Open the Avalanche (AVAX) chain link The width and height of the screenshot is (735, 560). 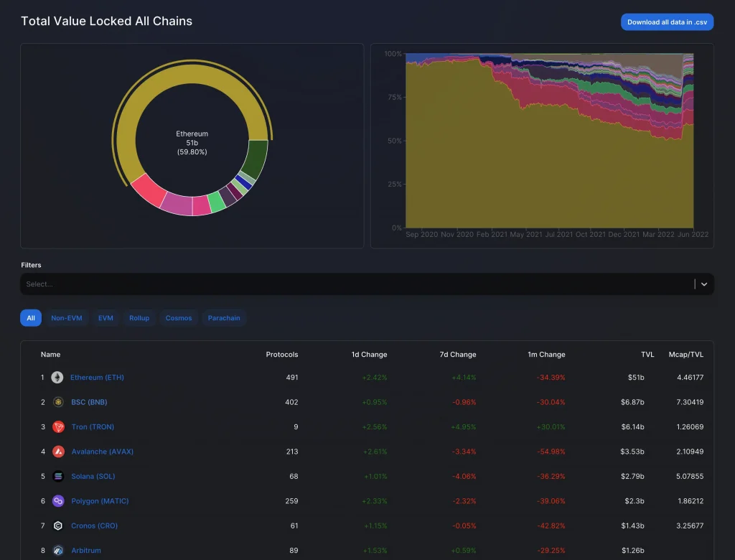click(x=103, y=452)
